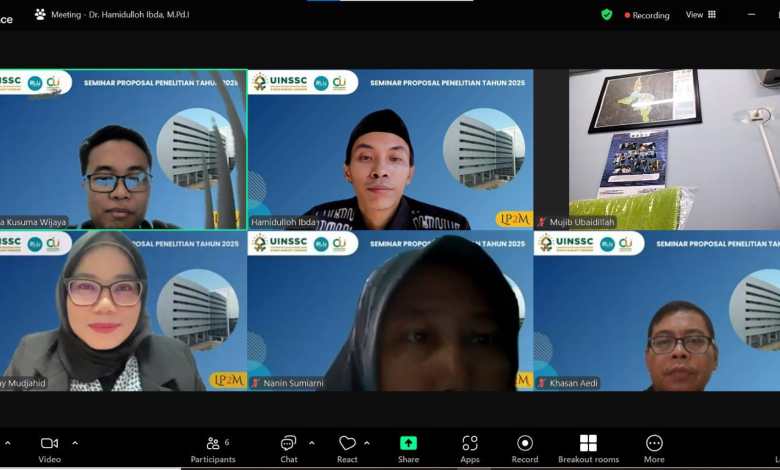Minimize the Zoom meeting window
780x470 pixels.
click(x=752, y=15)
